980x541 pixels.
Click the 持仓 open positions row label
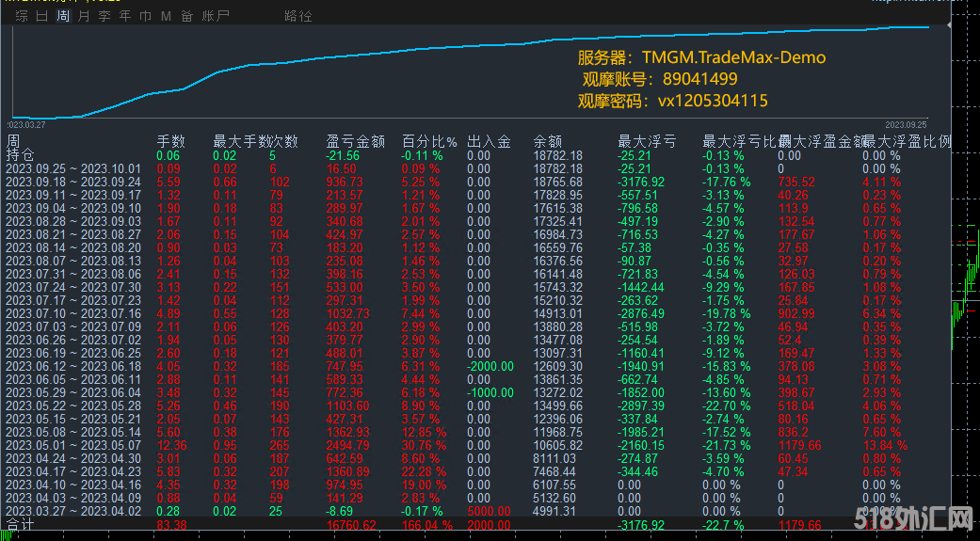coord(20,155)
